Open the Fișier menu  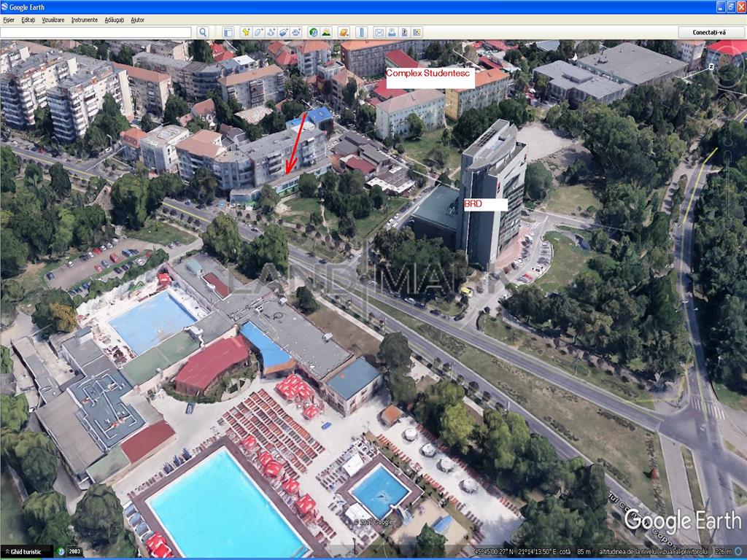(x=9, y=20)
